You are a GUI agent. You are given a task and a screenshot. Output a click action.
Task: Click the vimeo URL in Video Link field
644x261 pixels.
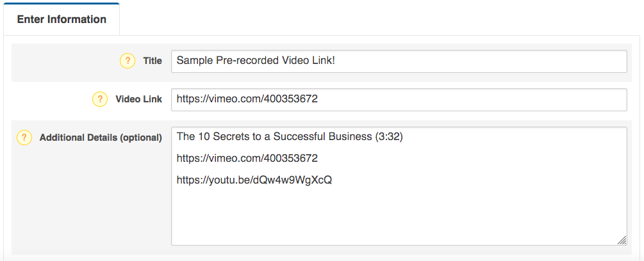tap(247, 99)
